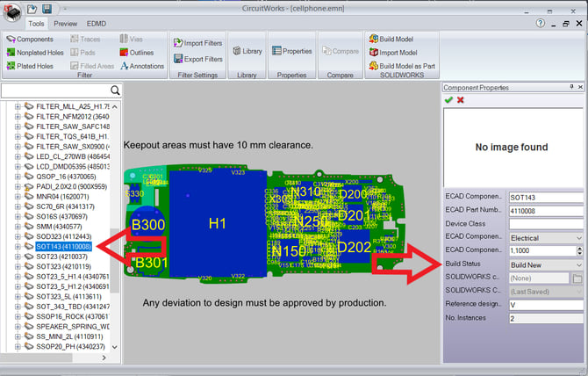Screen dimensions: 588x376
Task: Toggle the Components filter
Action: coord(30,39)
